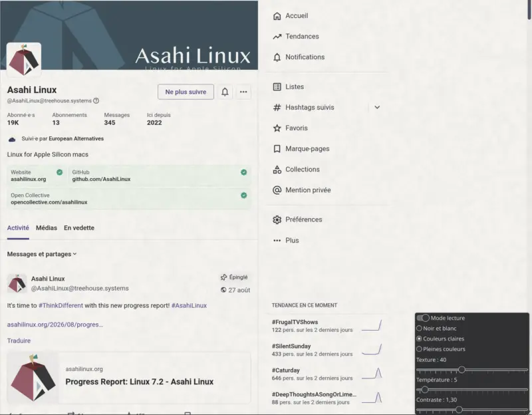The width and height of the screenshot is (532, 415).
Task: Click the Accueil home icon
Action: click(x=277, y=16)
